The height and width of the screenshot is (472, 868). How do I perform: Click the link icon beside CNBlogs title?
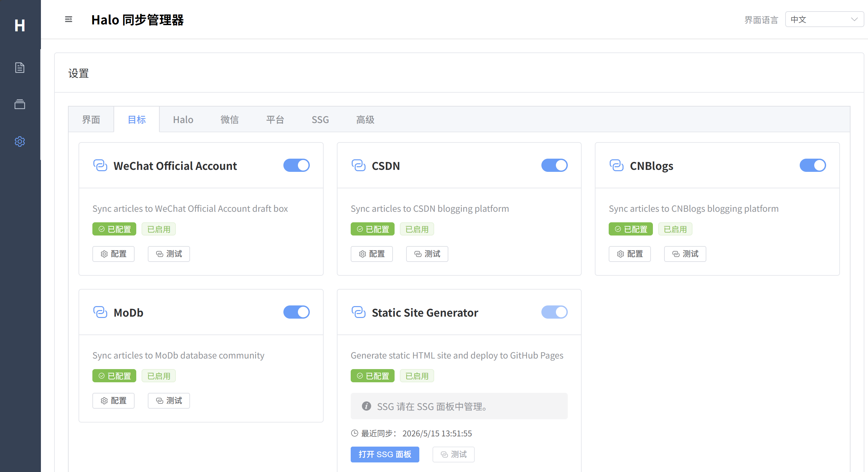coord(616,166)
